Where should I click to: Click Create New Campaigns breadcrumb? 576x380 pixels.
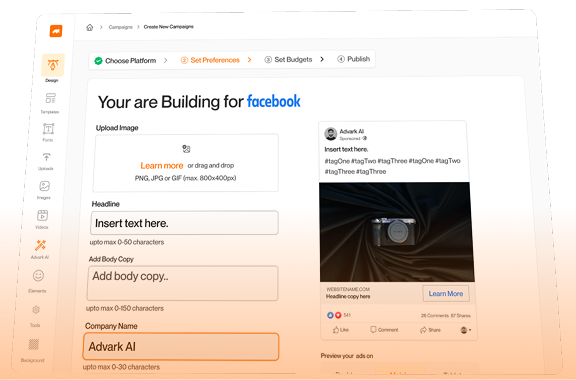(x=169, y=27)
